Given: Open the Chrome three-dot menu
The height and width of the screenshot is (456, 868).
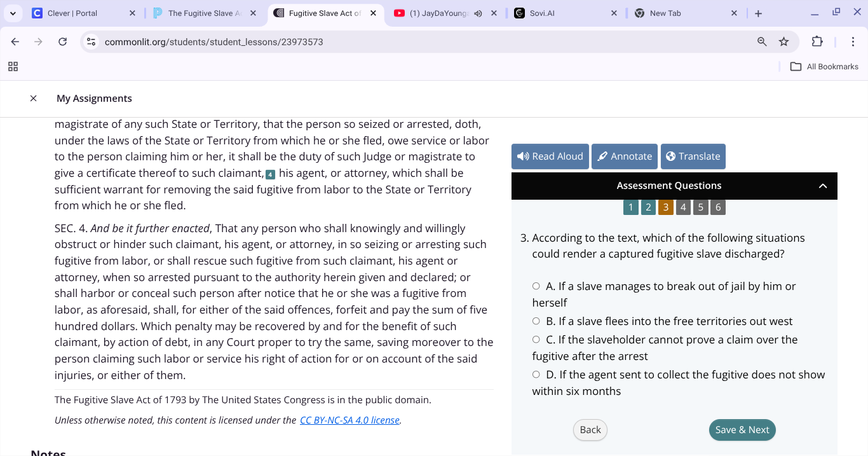Looking at the screenshot, I should tap(853, 41).
